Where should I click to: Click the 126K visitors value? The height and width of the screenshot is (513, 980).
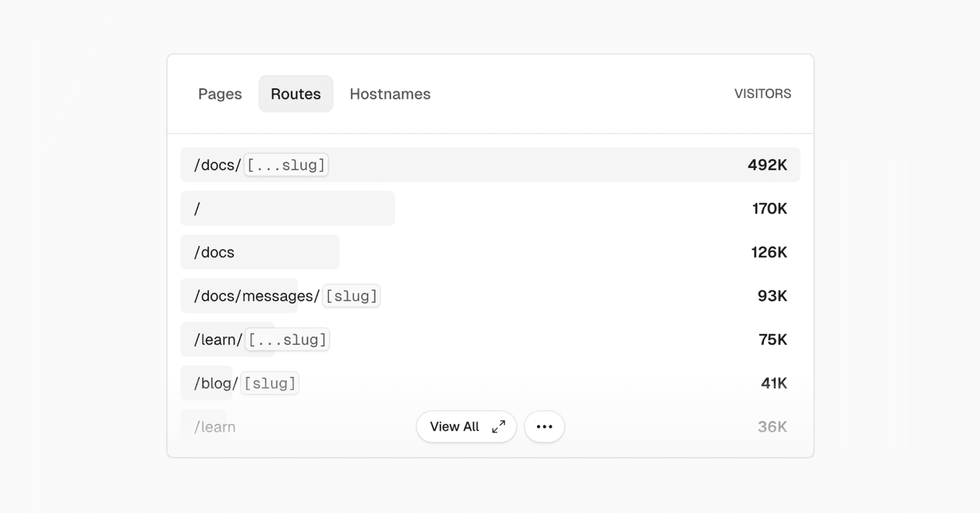point(769,252)
